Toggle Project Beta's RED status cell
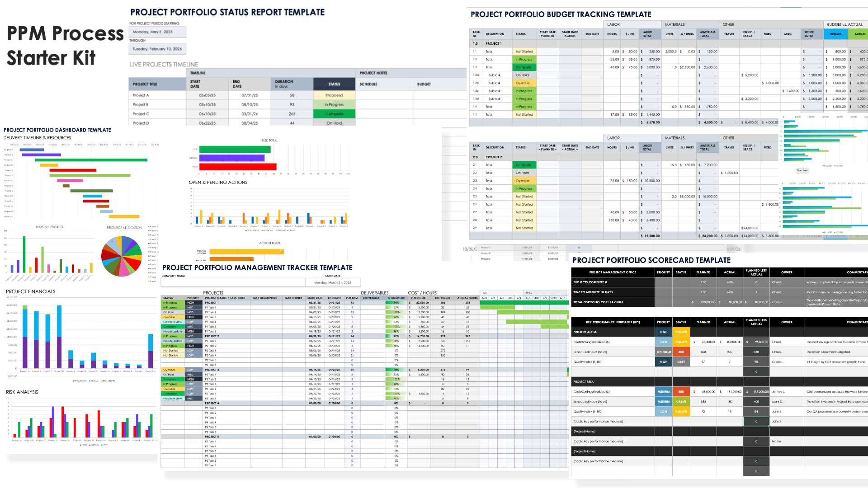 pyautogui.click(x=681, y=391)
